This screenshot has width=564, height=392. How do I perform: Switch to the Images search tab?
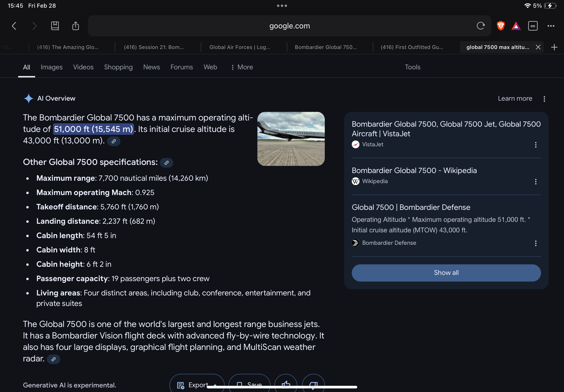point(52,67)
